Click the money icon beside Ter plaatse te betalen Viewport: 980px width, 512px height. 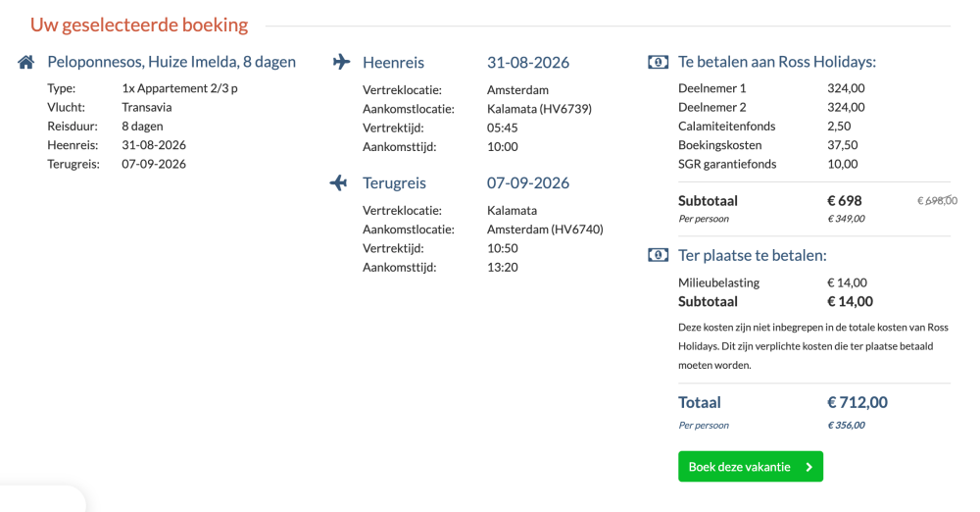coord(659,255)
